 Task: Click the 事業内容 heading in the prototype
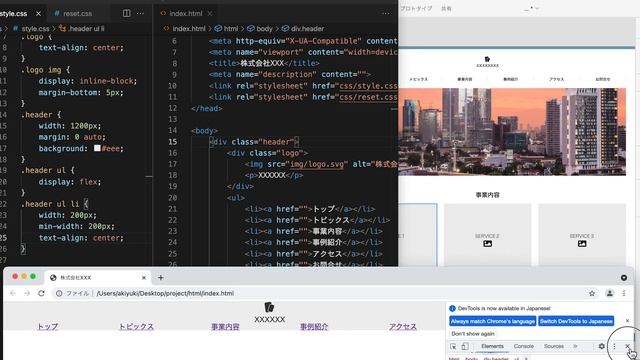(487, 195)
